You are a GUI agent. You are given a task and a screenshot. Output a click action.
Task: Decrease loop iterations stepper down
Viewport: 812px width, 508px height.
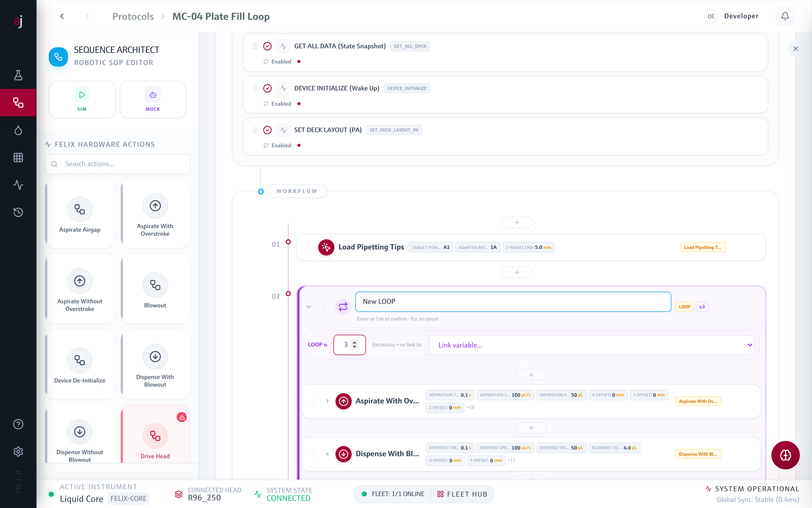354,347
